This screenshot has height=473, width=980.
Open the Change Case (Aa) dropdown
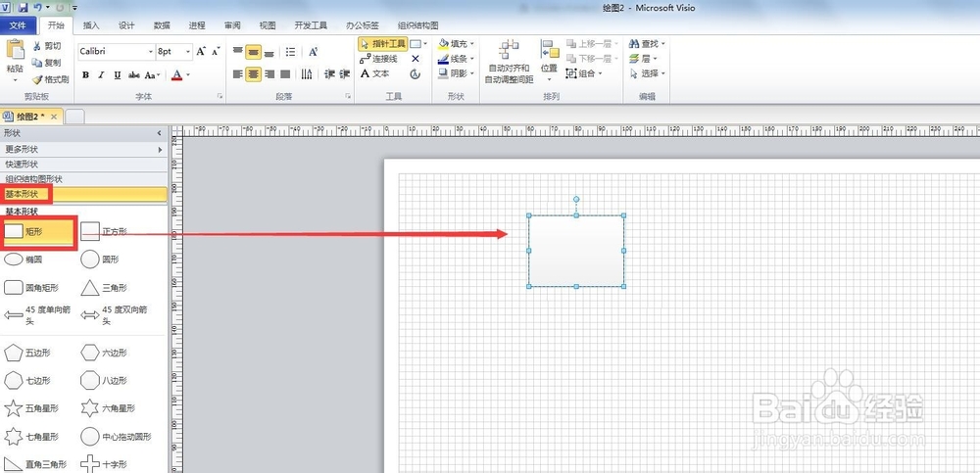click(152, 75)
